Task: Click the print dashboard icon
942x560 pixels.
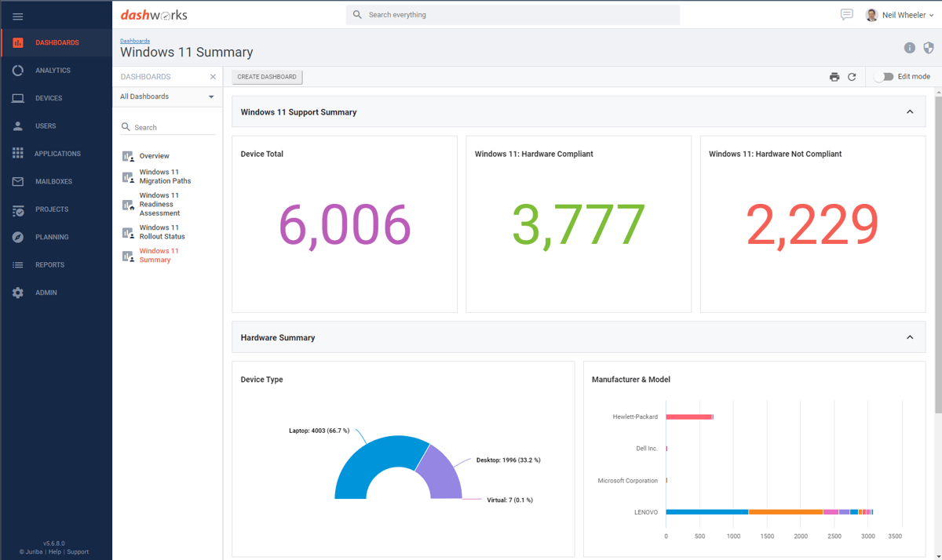Action: pyautogui.click(x=834, y=77)
